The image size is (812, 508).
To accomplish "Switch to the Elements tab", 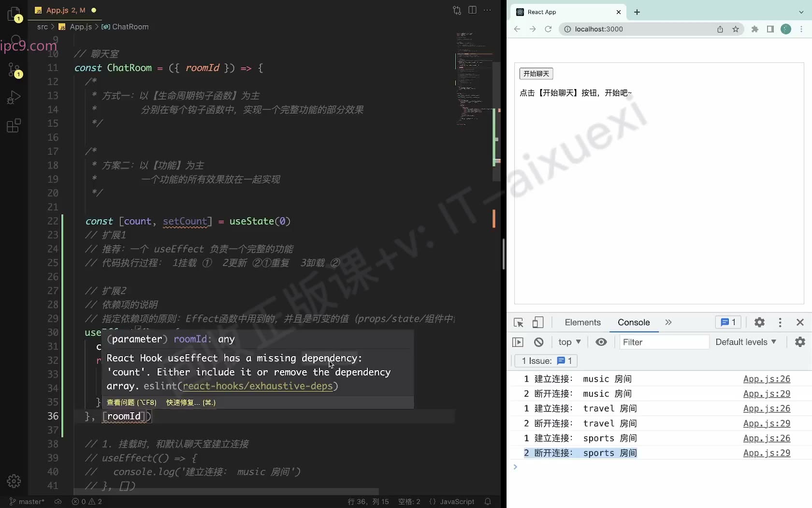I will click(x=582, y=322).
